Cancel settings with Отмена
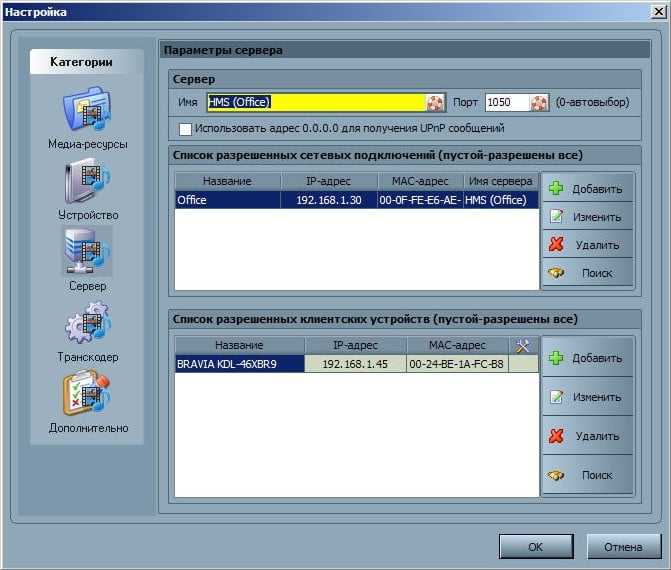Image resolution: width=671 pixels, height=570 pixels. 623,546
